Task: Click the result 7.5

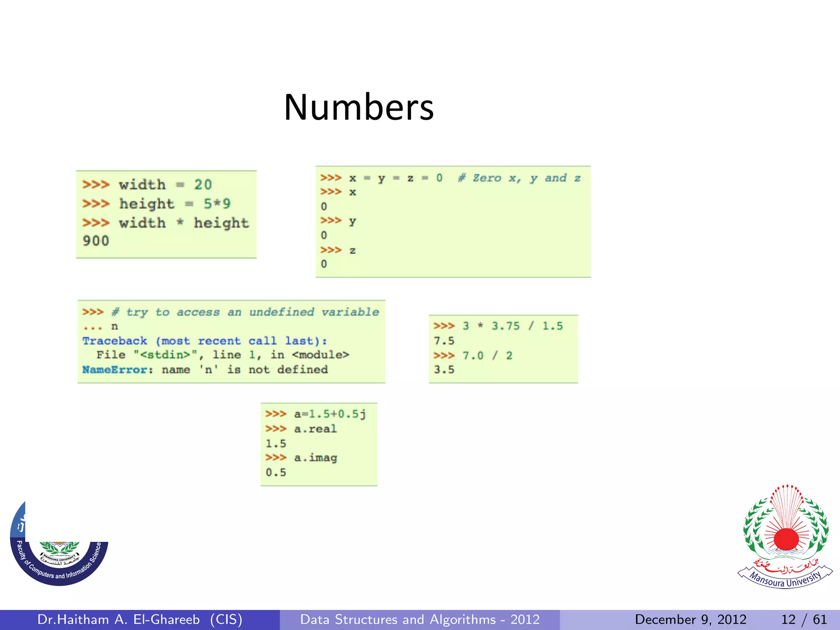Action: [444, 341]
